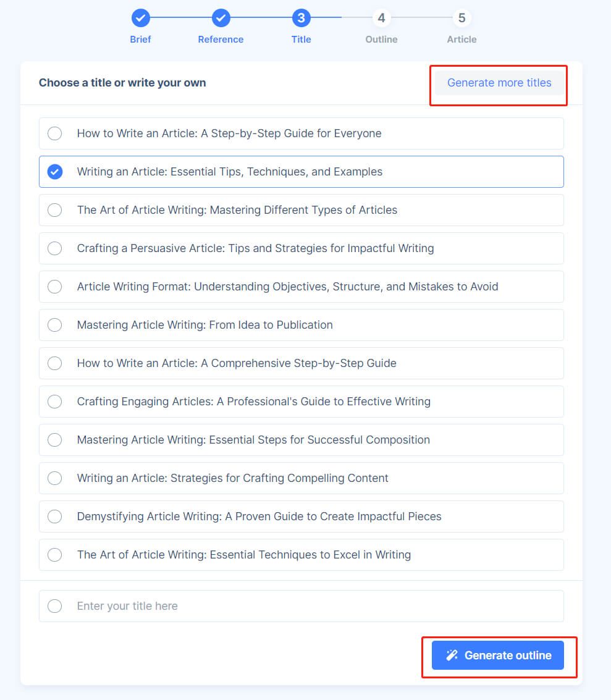Click the Reference step checkmark icon
Image resolution: width=611 pixels, height=700 pixels.
point(221,18)
